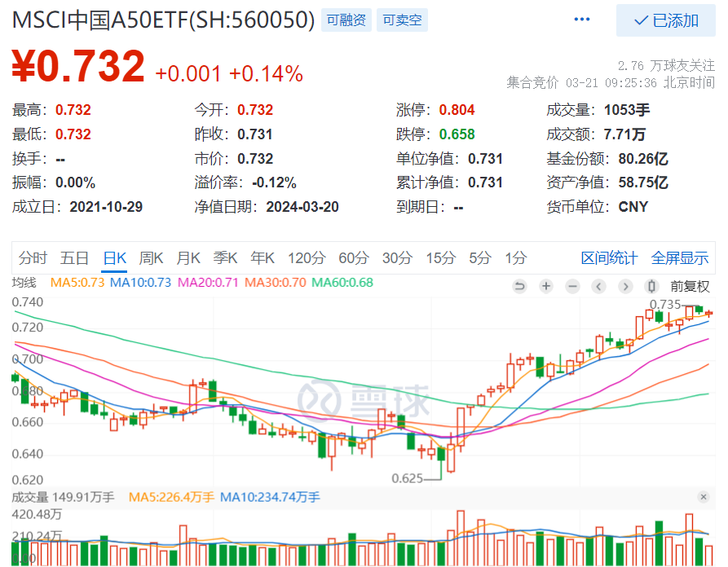Click the 可卖空 tag
The width and height of the screenshot is (728, 567).
[402, 20]
